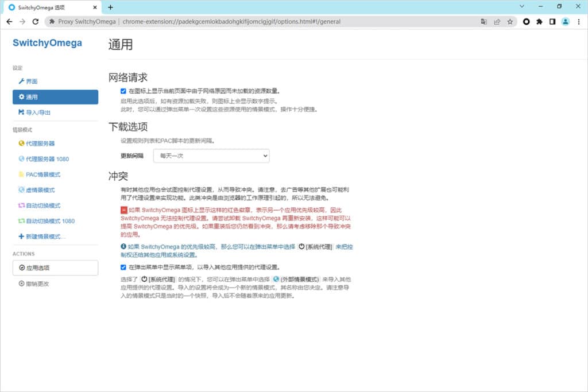This screenshot has width=588, height=392.
Task: Toggle the show import menu item checkbox
Action: click(123, 267)
